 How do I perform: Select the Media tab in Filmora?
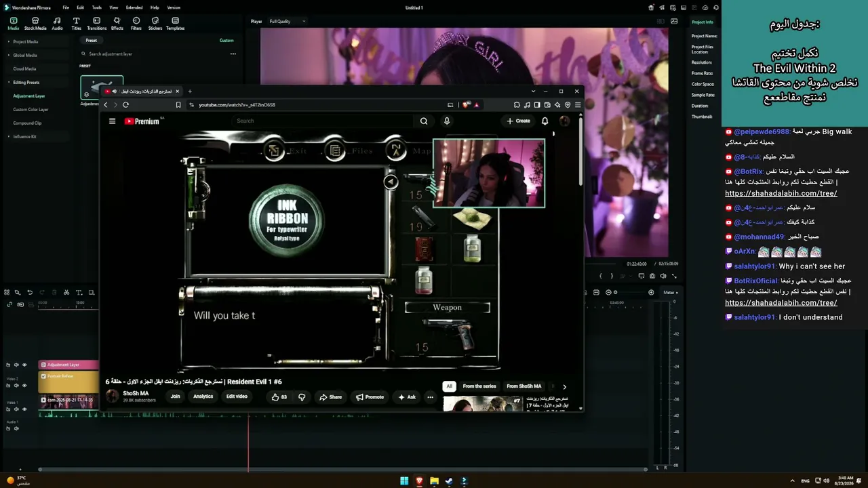tap(13, 24)
